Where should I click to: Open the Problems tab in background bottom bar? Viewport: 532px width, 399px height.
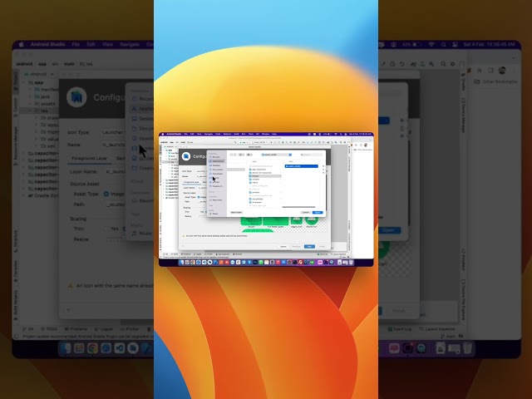pos(76,329)
